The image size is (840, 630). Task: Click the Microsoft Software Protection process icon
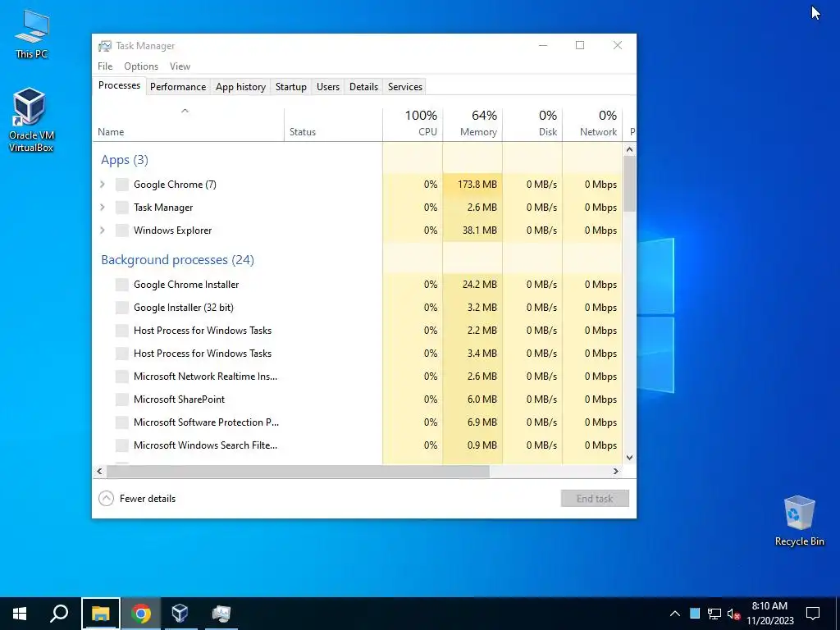[122, 422]
